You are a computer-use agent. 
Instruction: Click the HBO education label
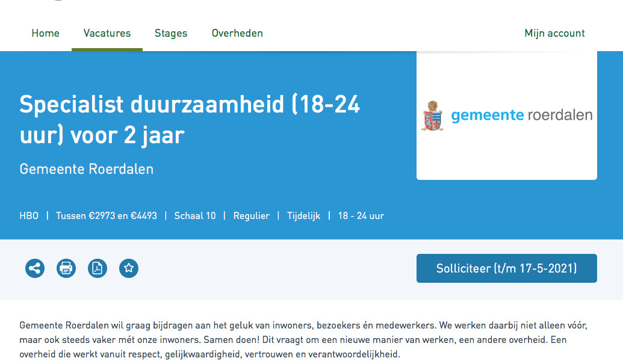(x=29, y=216)
